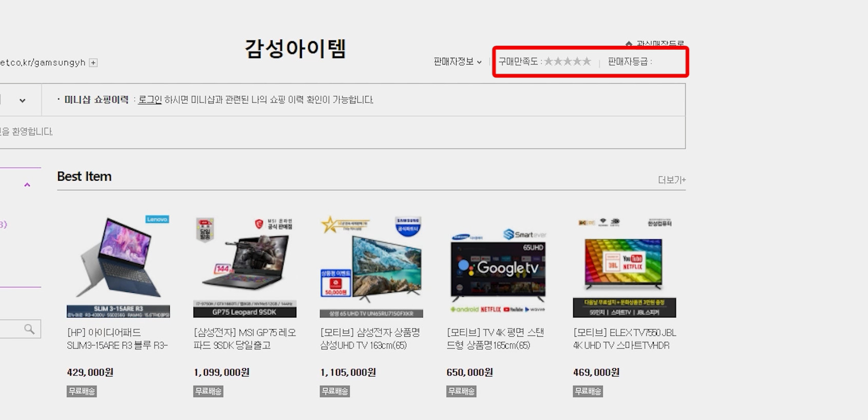Screen dimensions: 868x420
Task: Click the 469,000원 price
Action: click(596, 372)
